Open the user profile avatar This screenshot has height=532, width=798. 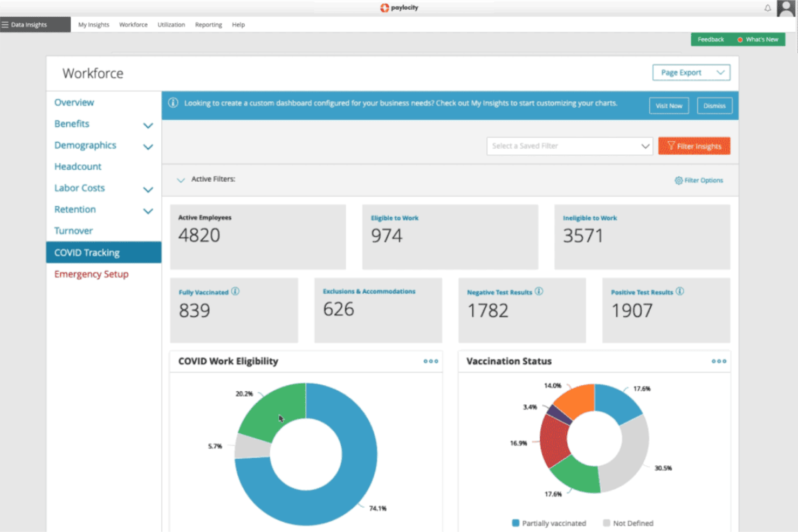[x=786, y=9]
